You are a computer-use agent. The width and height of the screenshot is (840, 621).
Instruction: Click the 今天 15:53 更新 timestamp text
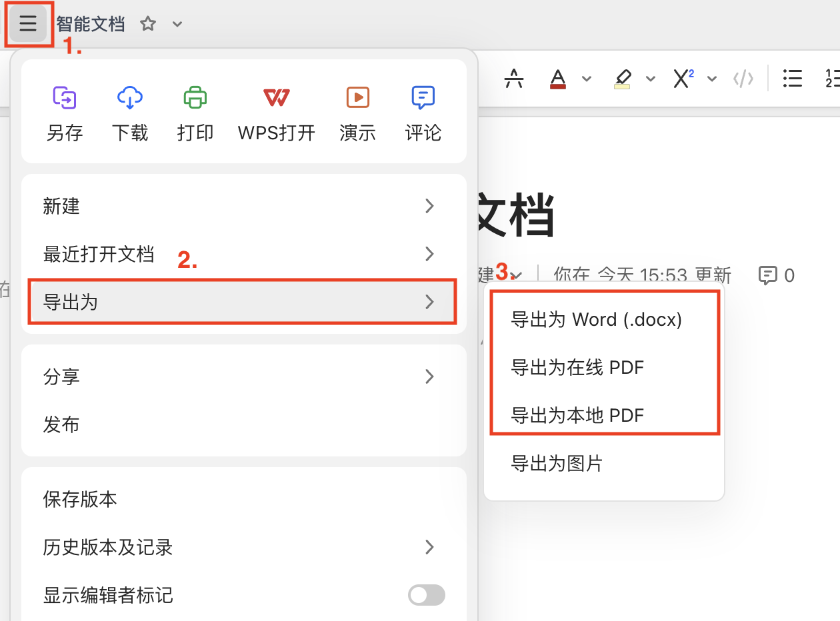point(663,275)
